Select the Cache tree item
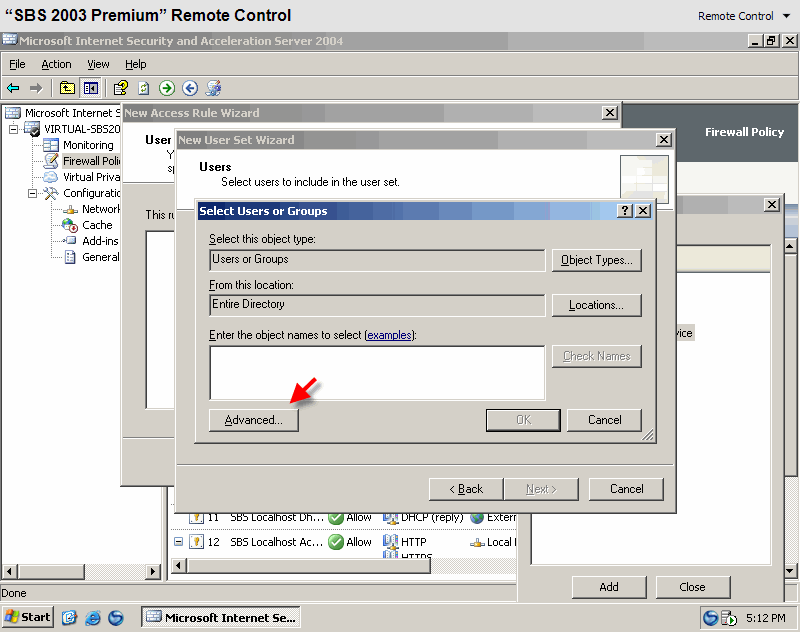Screen dimensions: 800x632 click(x=97, y=225)
